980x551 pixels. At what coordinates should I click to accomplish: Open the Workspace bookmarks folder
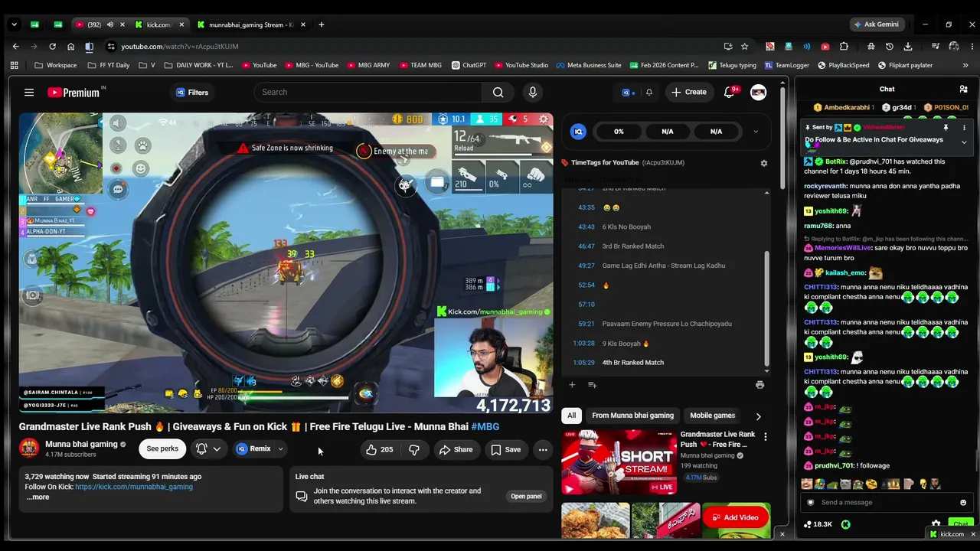click(x=55, y=65)
